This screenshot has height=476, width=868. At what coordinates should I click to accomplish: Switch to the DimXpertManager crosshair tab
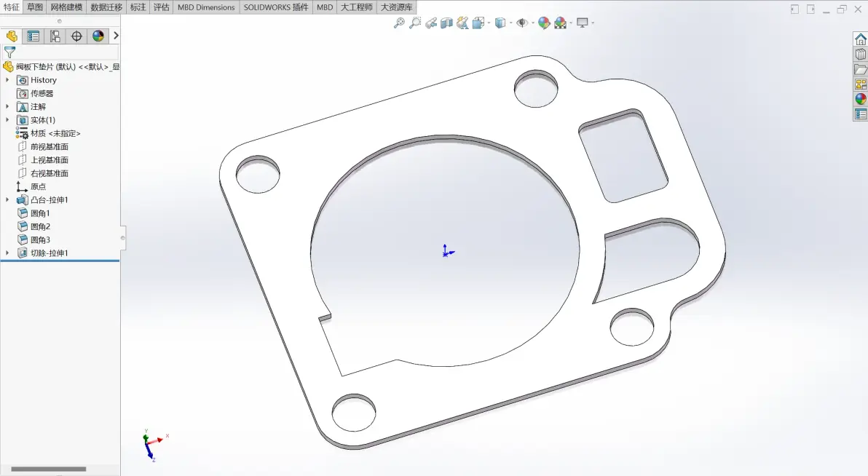[76, 36]
